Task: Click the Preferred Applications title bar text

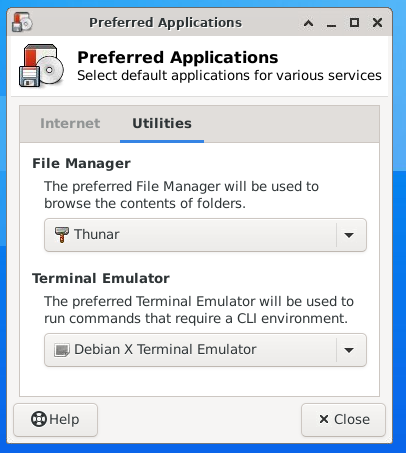Action: (165, 23)
